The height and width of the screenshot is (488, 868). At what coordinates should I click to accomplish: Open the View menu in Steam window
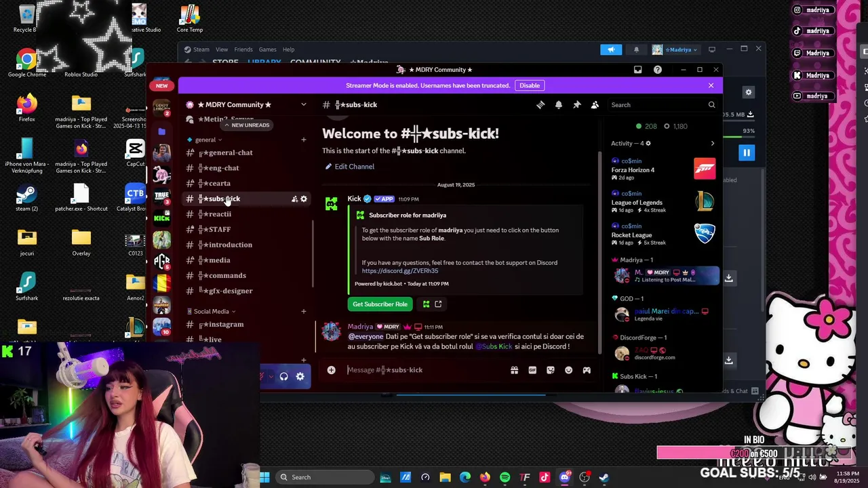click(222, 49)
